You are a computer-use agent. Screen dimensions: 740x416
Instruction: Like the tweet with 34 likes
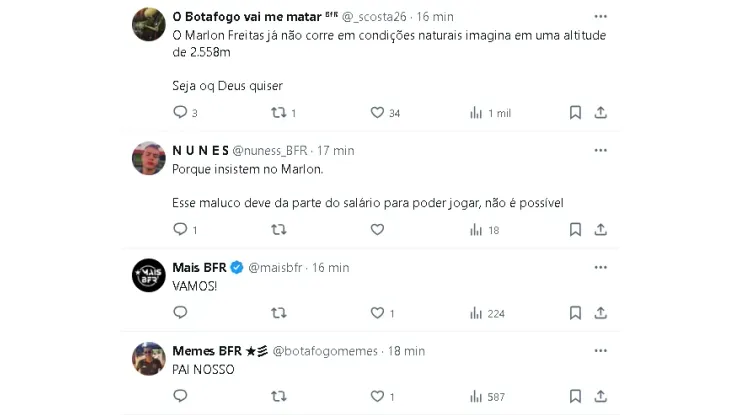point(377,113)
